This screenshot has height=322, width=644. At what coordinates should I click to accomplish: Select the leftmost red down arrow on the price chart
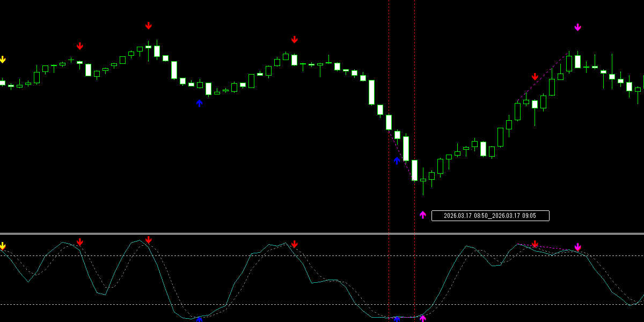[x=80, y=46]
